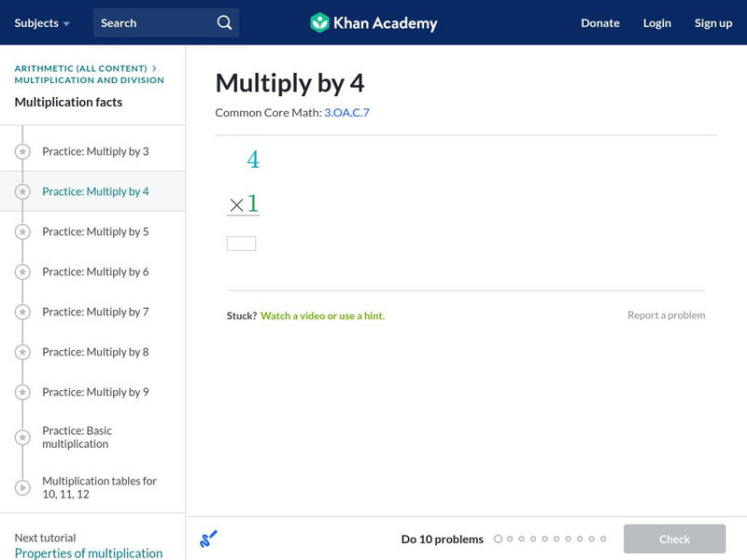Click the play icon for Multiplication tables video
747x560 pixels.
tap(21, 487)
